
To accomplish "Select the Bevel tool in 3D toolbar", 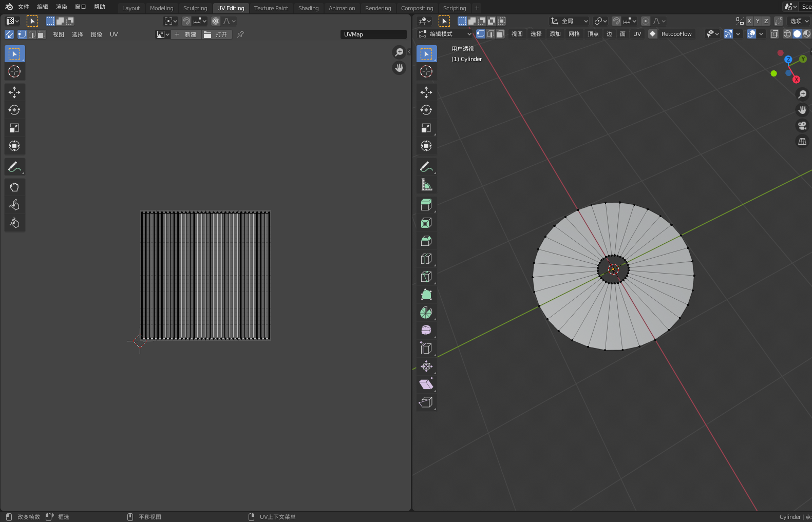I will point(426,241).
